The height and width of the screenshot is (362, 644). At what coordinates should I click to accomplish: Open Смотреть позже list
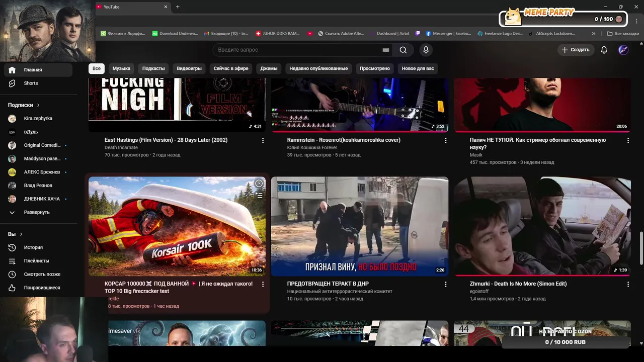[38, 275]
